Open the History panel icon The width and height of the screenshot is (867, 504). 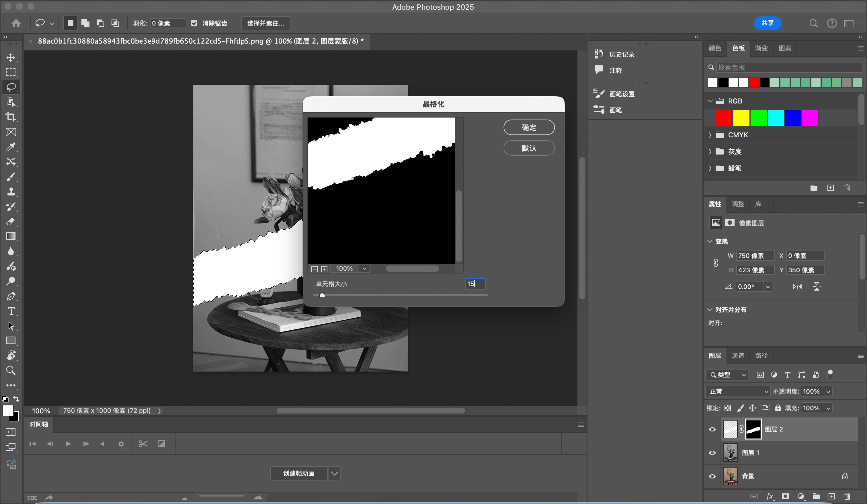tap(599, 54)
